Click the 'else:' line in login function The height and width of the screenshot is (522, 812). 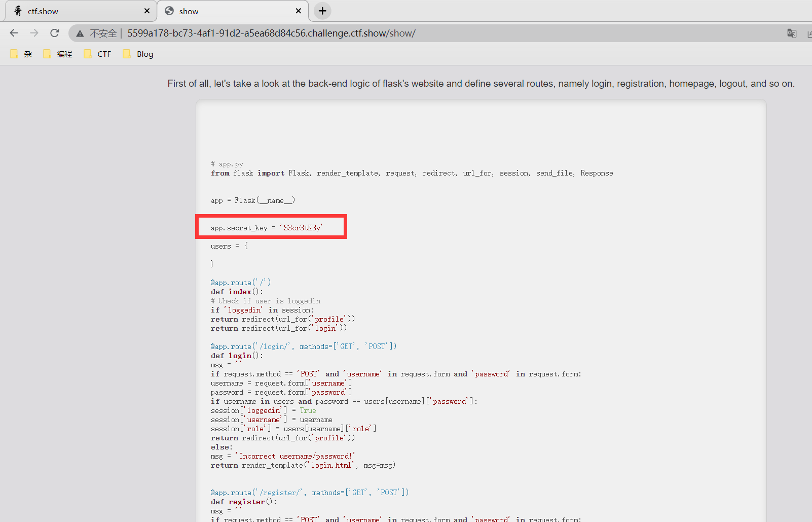pyautogui.click(x=222, y=447)
